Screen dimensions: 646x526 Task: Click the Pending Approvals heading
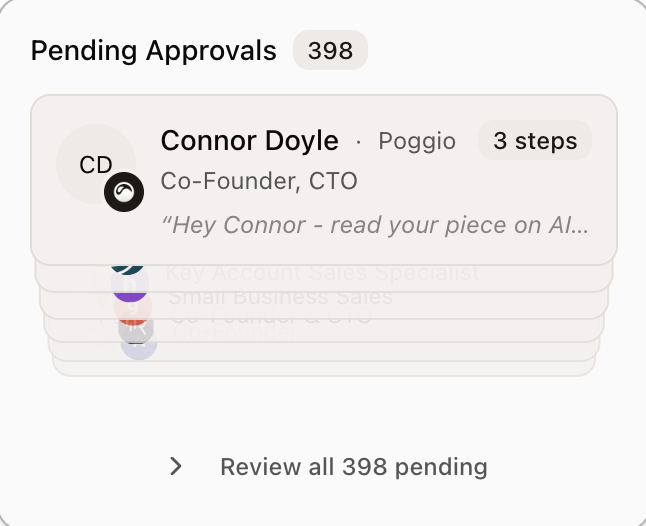coord(153,51)
